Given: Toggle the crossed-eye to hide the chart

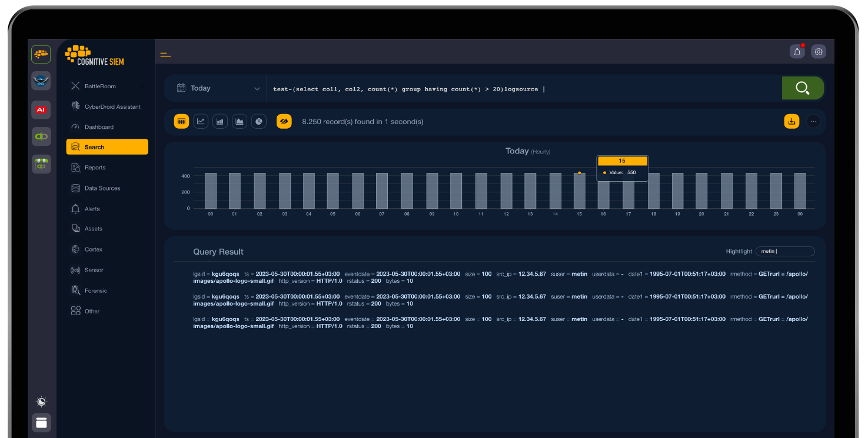Looking at the screenshot, I should 284,121.
